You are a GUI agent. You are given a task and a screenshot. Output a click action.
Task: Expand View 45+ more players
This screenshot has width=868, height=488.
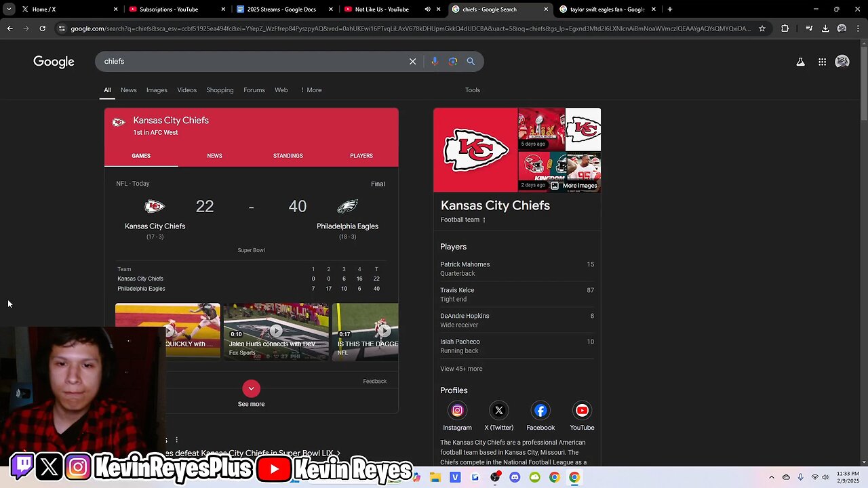[461, 369]
